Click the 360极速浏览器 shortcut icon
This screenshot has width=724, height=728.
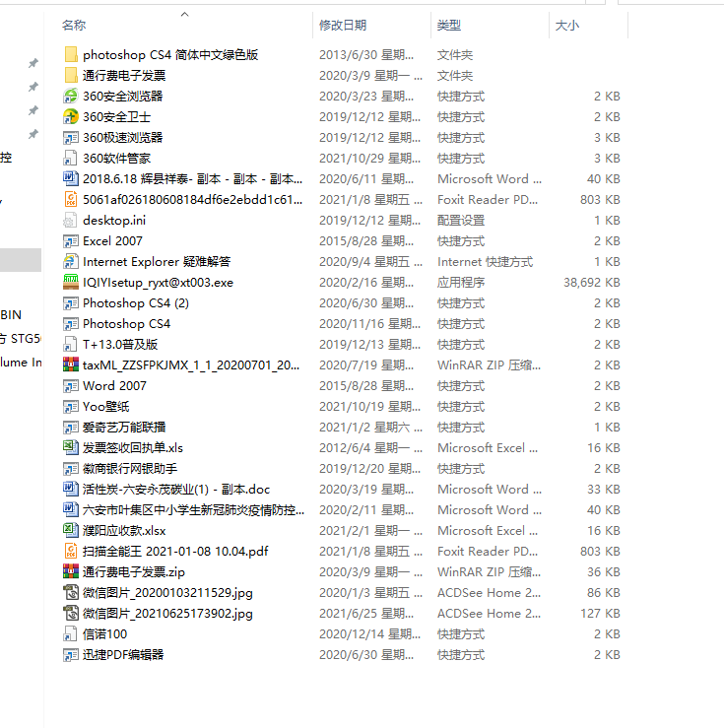71,138
